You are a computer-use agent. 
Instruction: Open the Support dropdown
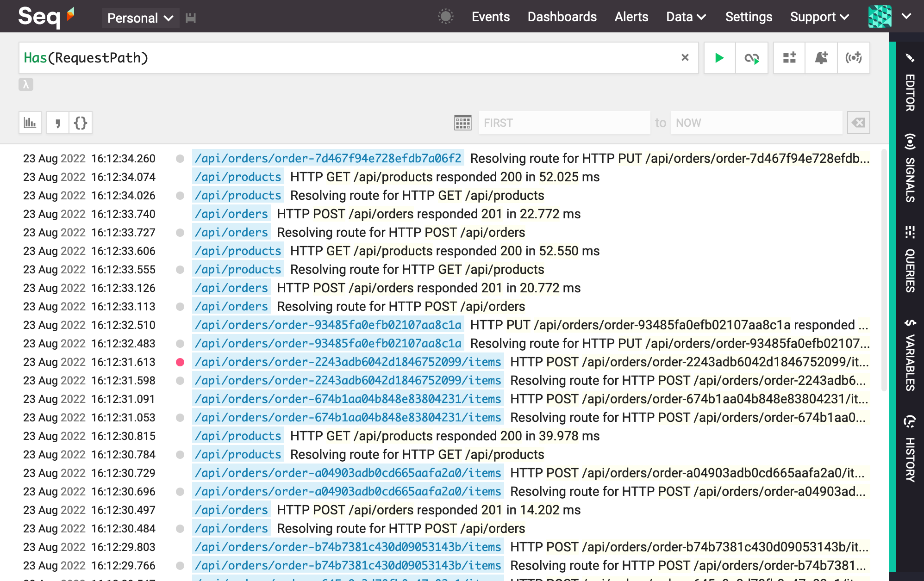pos(819,17)
